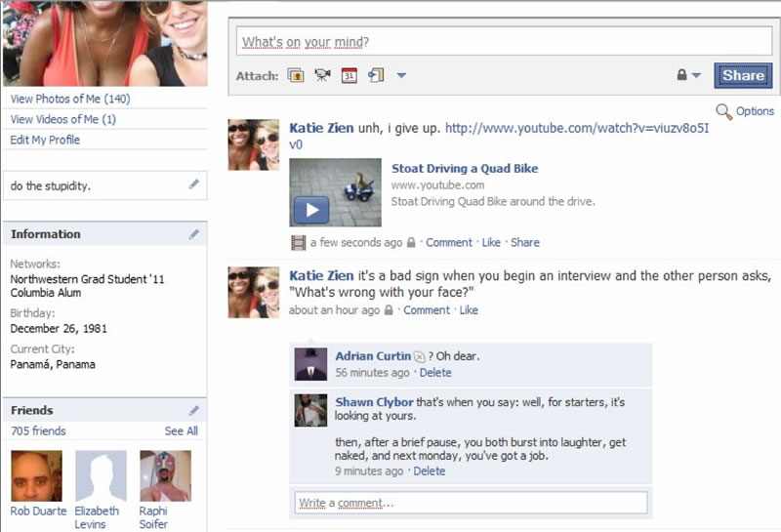Click Elizabeth Levins' silhouette photo
781x532 pixels.
coord(102,476)
